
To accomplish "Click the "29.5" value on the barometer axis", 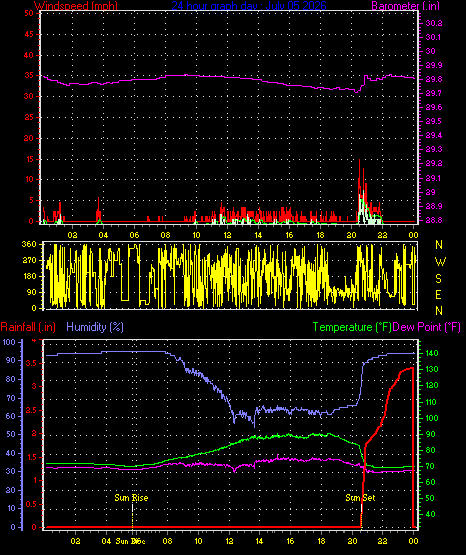I will click(434, 121).
